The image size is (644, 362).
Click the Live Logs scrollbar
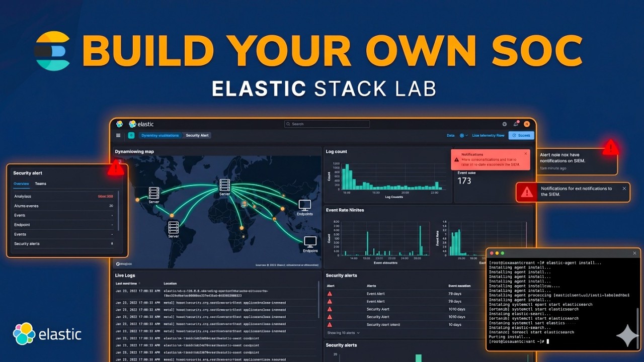coord(319,299)
